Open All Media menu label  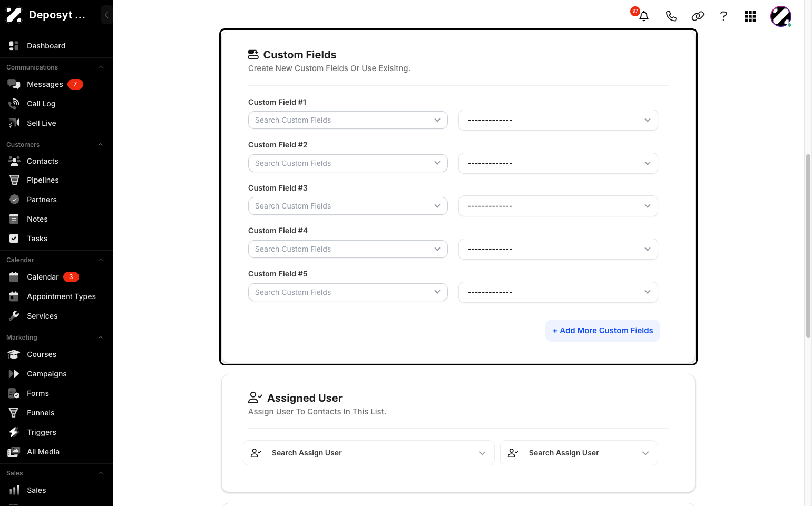pyautogui.click(x=43, y=452)
